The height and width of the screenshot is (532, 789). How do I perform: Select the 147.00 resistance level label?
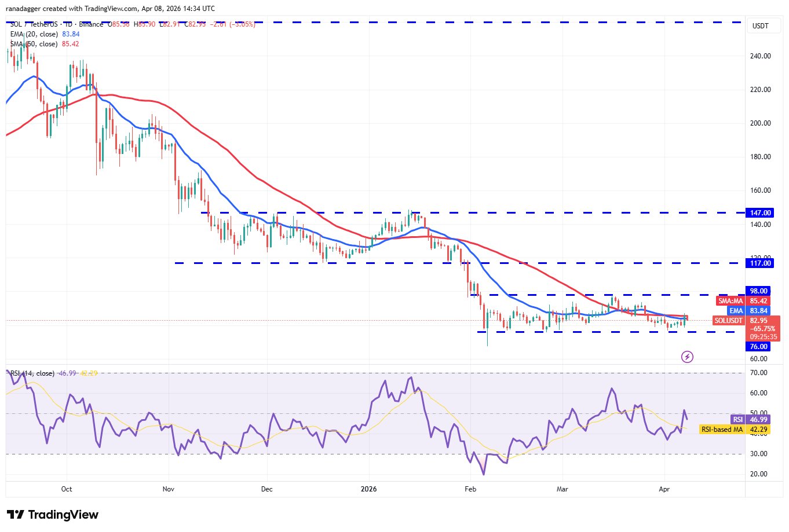[760, 213]
